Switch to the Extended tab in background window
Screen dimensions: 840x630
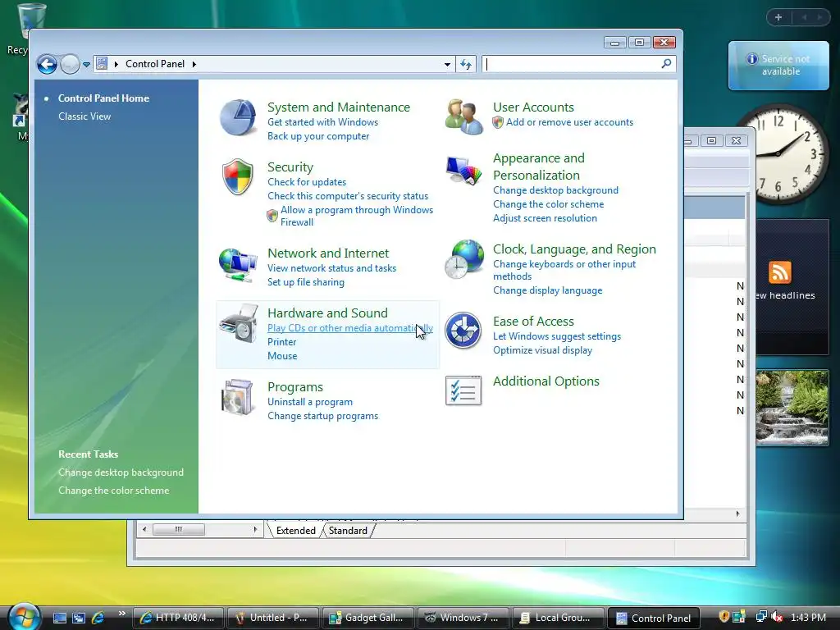(x=295, y=531)
